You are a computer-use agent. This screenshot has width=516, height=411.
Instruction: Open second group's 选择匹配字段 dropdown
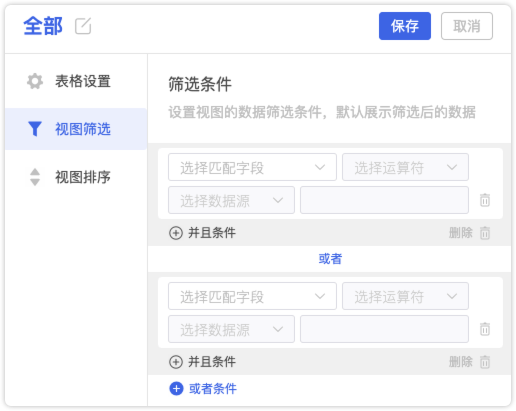point(252,296)
